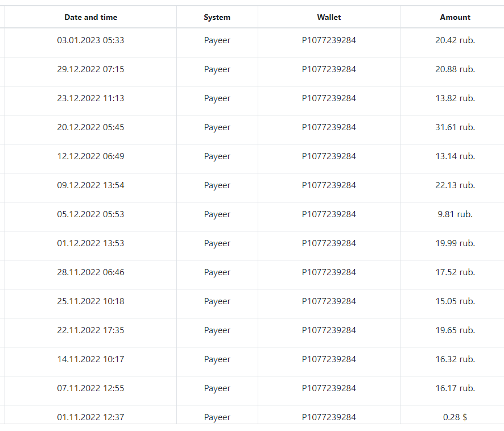Select the 25.11.2022 10:18 date cell
The height and width of the screenshot is (431, 504).
coord(90,301)
